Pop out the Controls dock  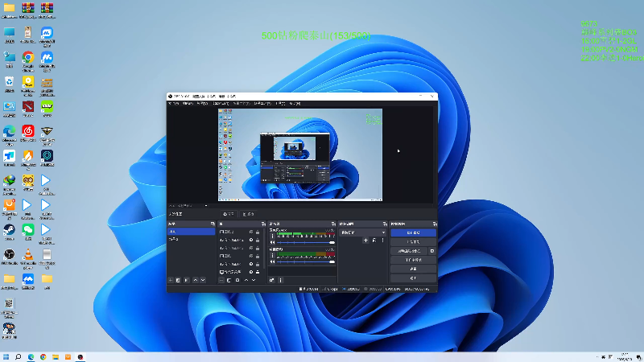435,224
